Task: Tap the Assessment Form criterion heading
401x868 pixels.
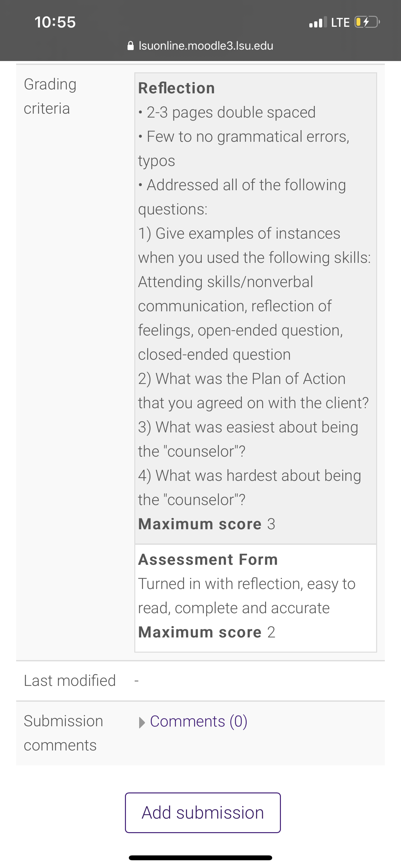Action: [208, 560]
